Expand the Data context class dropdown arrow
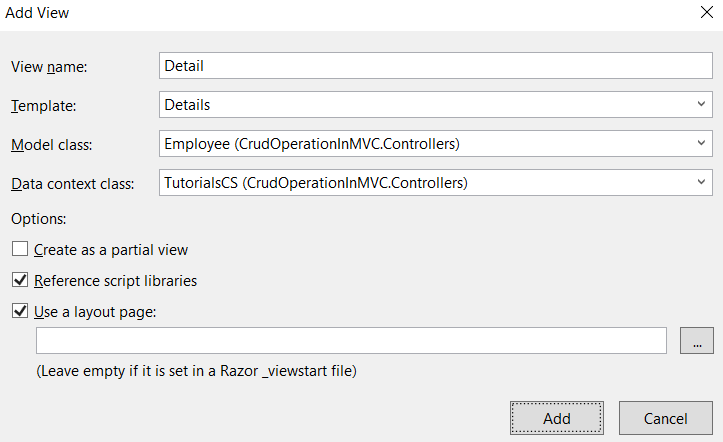 tap(701, 183)
